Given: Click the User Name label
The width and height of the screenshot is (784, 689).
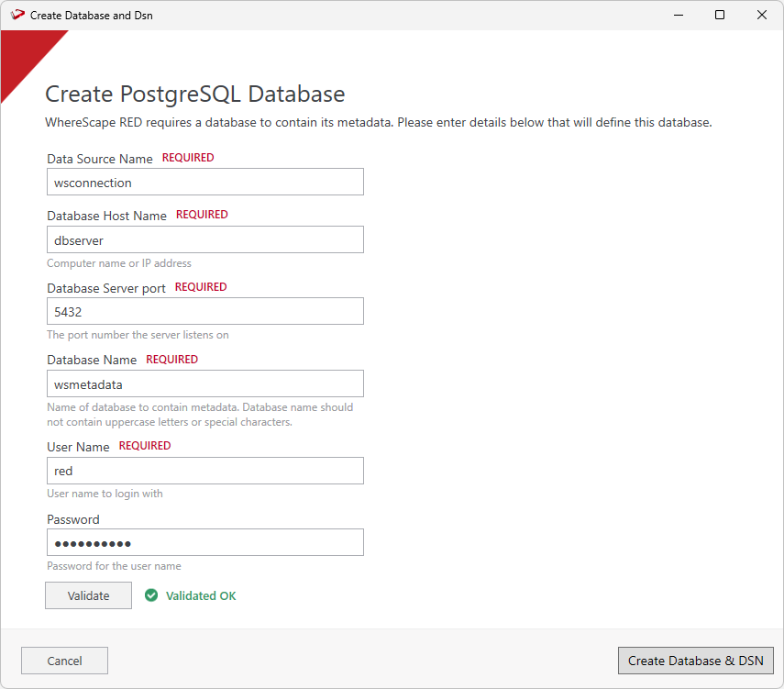Looking at the screenshot, I should click(x=78, y=447).
